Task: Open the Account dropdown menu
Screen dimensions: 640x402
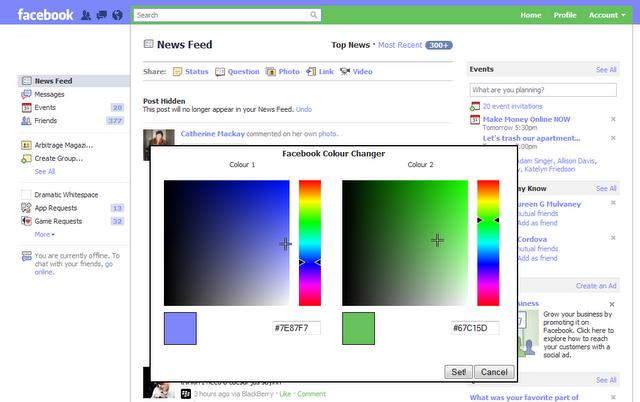Action: tap(607, 15)
